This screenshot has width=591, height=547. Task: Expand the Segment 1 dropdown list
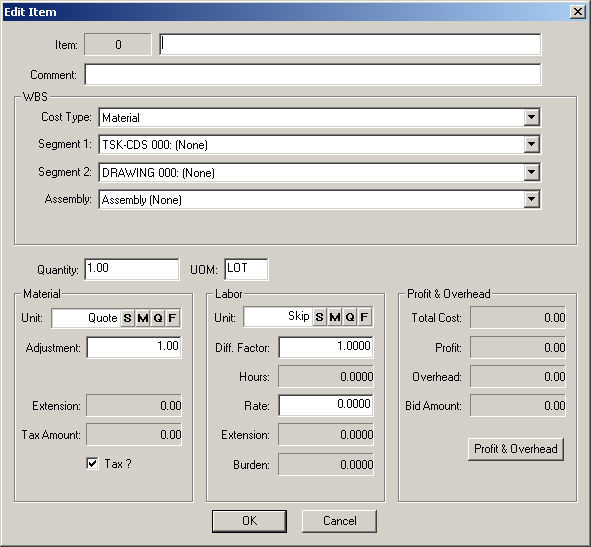click(531, 144)
